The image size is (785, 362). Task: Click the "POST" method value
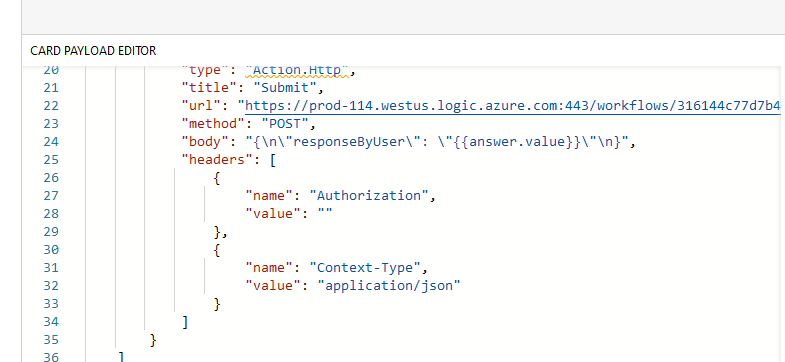point(284,124)
